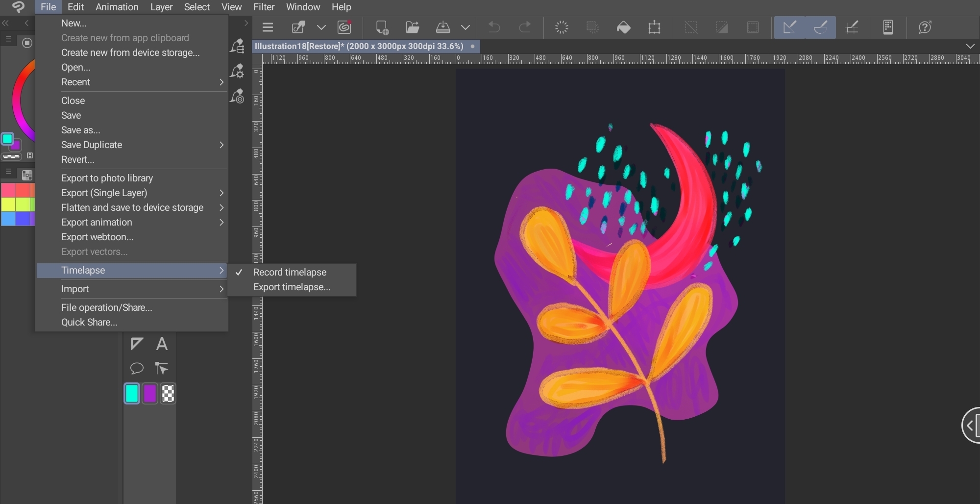The width and height of the screenshot is (980, 504).
Task: Open the help question mark icon
Action: (x=925, y=27)
